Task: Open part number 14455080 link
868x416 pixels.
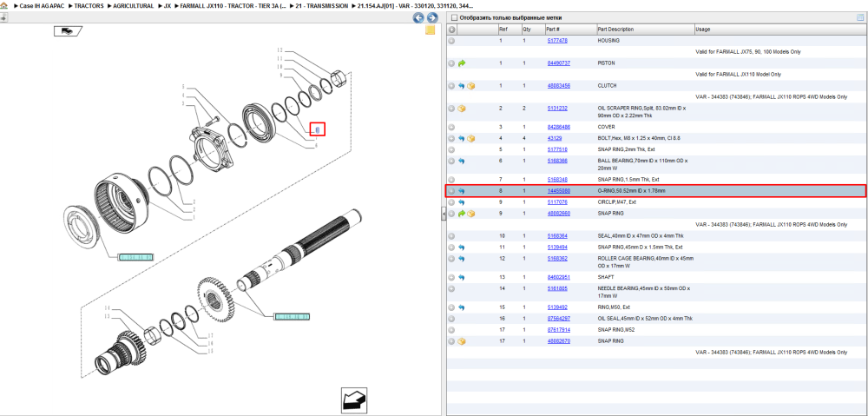Action: tap(558, 190)
